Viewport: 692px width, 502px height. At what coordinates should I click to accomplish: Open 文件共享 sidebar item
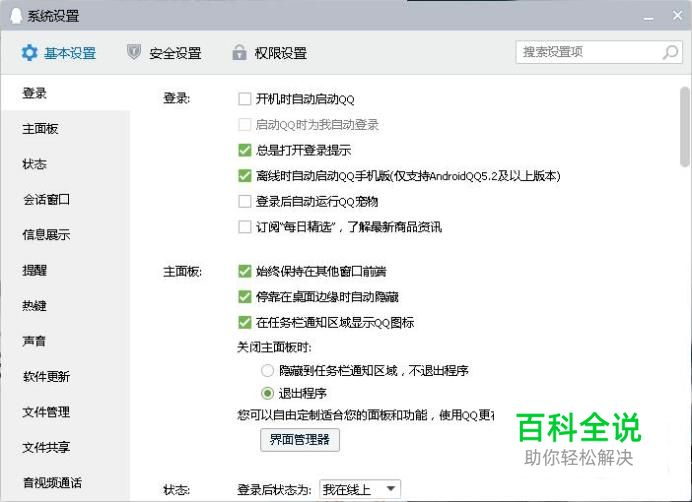pos(66,447)
